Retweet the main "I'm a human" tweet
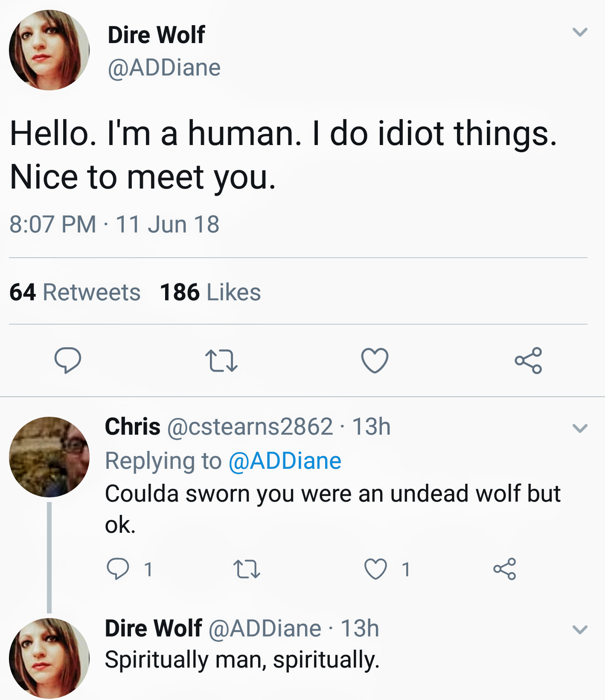This screenshot has height=700, width=605. (x=221, y=360)
